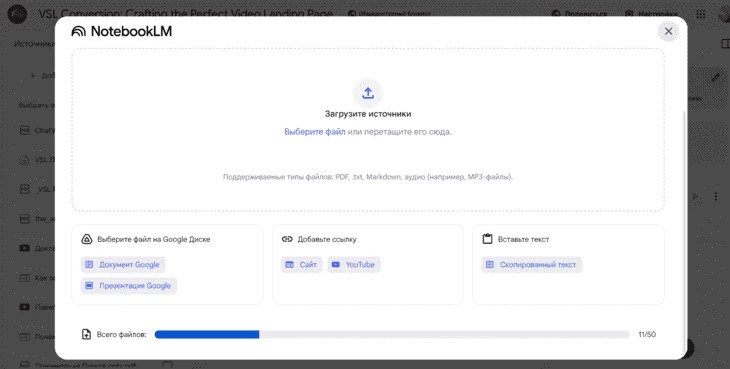Click the NotebookLM logo in the dialog
This screenshot has width=730, height=369.
point(122,31)
